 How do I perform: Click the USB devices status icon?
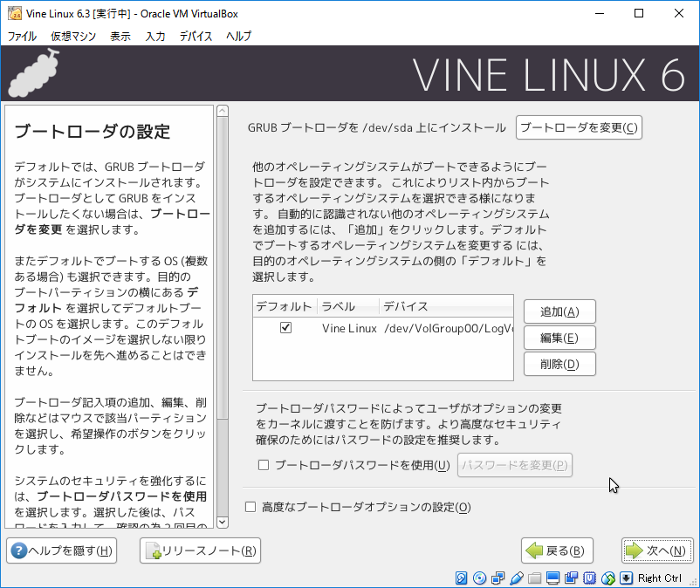516,578
